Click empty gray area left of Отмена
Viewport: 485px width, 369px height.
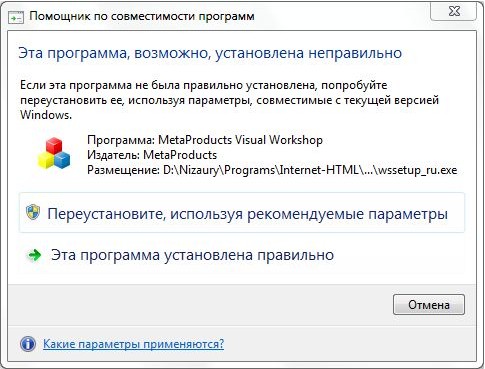[x=200, y=305]
